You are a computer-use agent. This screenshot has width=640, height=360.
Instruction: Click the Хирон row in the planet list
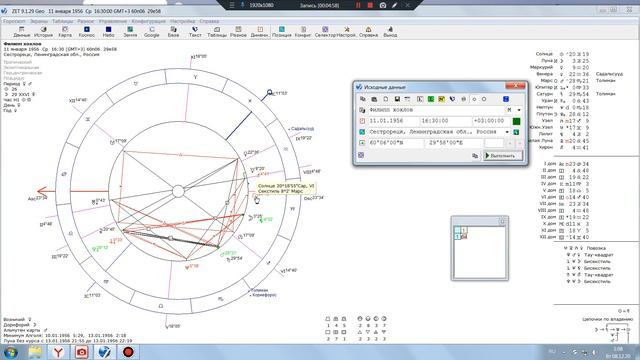(562, 147)
